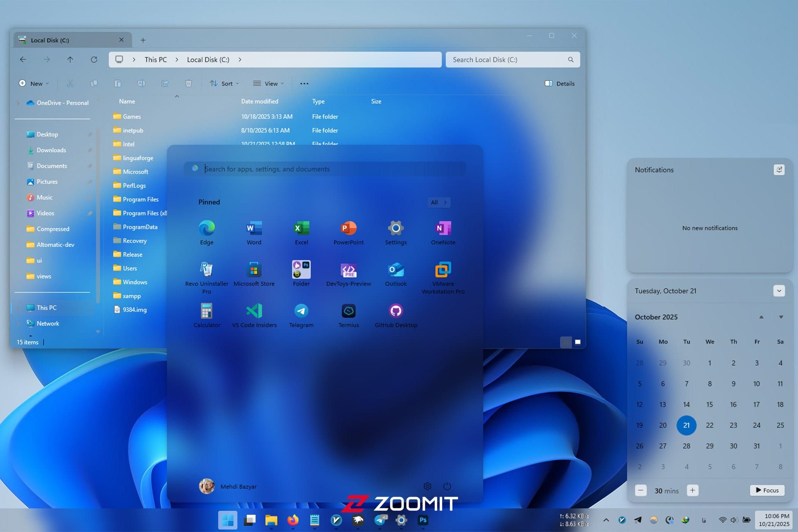Open the View dropdown menu

pyautogui.click(x=269, y=84)
